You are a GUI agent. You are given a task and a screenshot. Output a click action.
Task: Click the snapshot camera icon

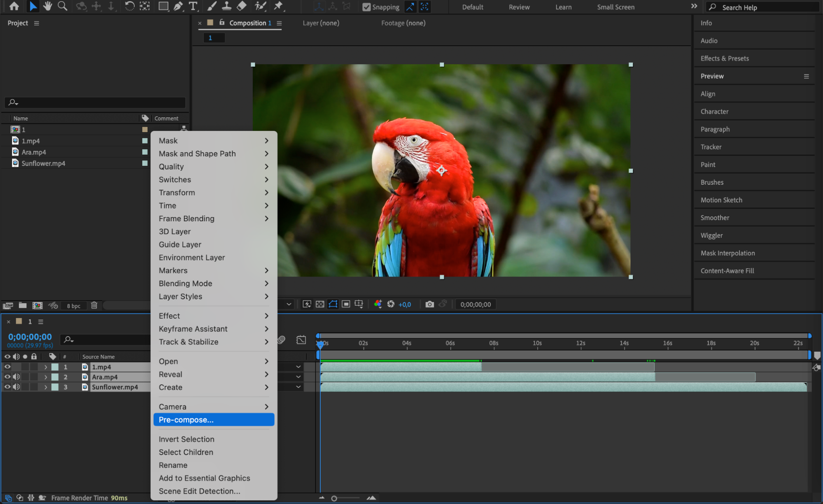[x=429, y=304]
